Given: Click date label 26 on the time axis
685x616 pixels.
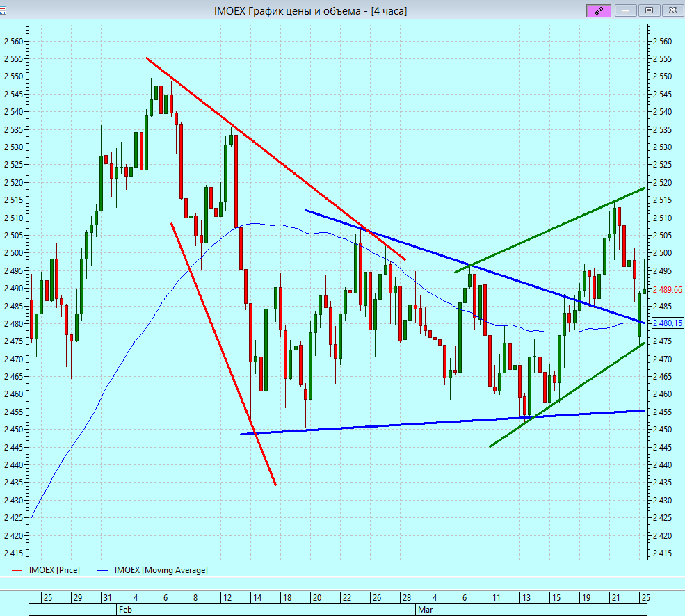Looking at the screenshot, I should [377, 598].
